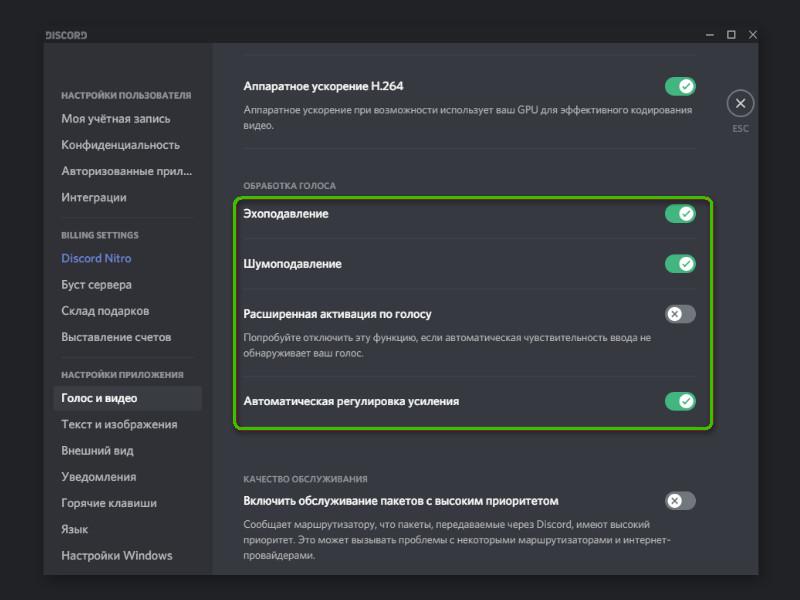Close the Discord window
This screenshot has height=600, width=800.
point(753,35)
